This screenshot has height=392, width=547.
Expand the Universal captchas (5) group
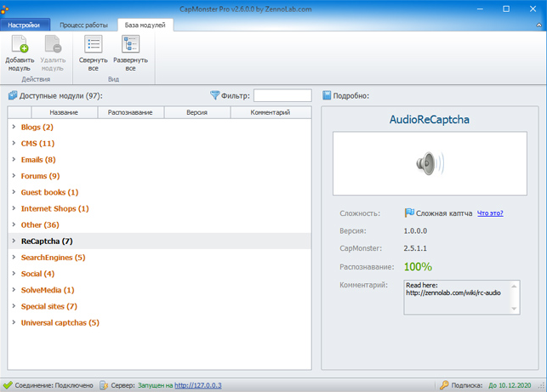[x=14, y=323]
